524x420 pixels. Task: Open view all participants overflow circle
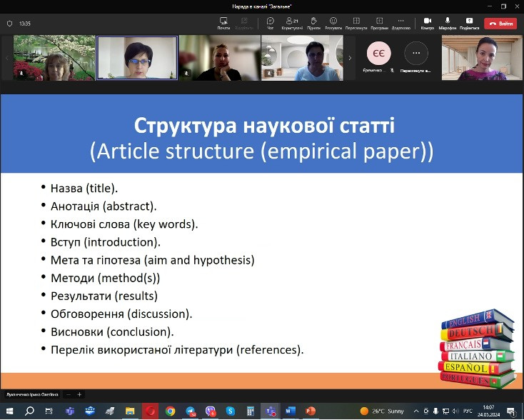pyautogui.click(x=416, y=54)
